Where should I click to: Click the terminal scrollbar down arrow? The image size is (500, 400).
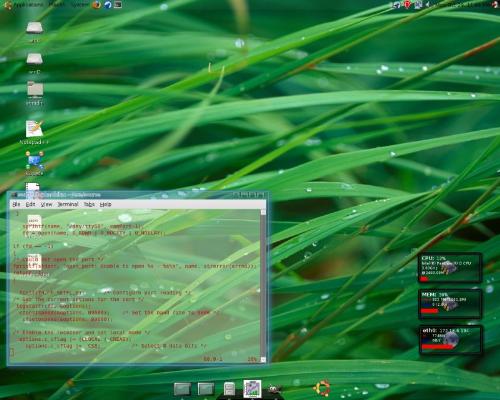click(263, 360)
